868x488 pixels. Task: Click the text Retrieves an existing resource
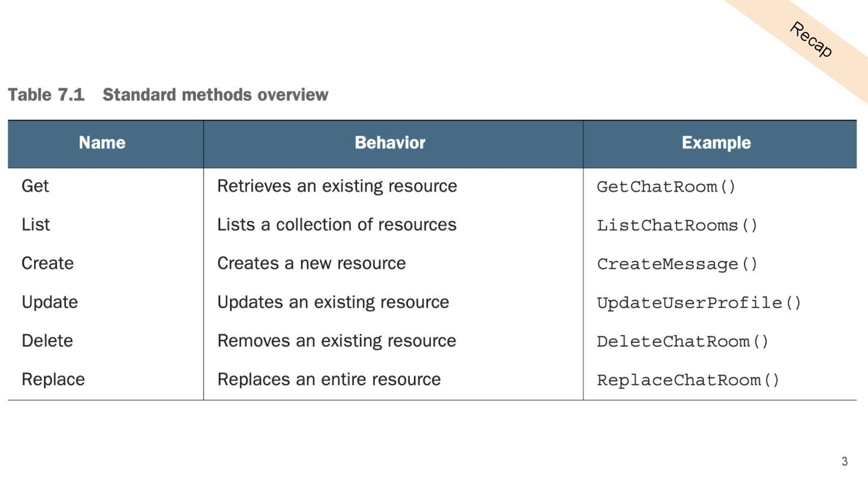(337, 186)
